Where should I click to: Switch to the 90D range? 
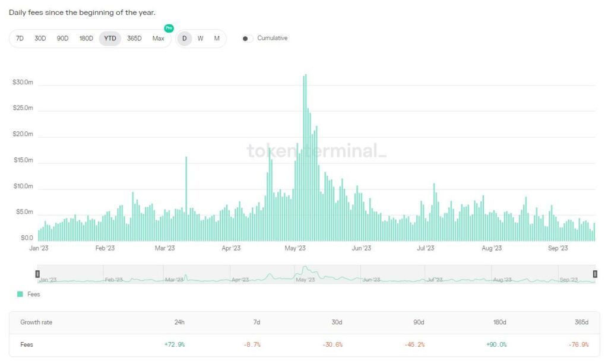pyautogui.click(x=62, y=39)
